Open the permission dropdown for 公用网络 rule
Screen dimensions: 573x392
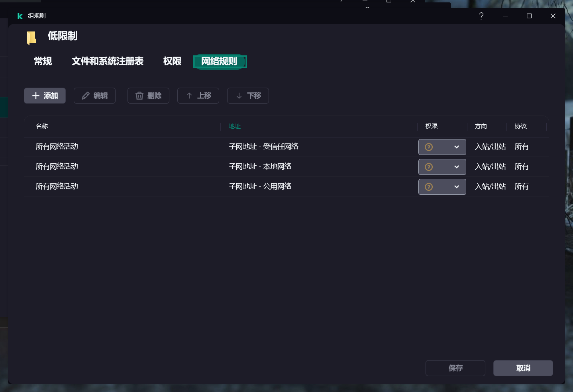pyautogui.click(x=457, y=187)
